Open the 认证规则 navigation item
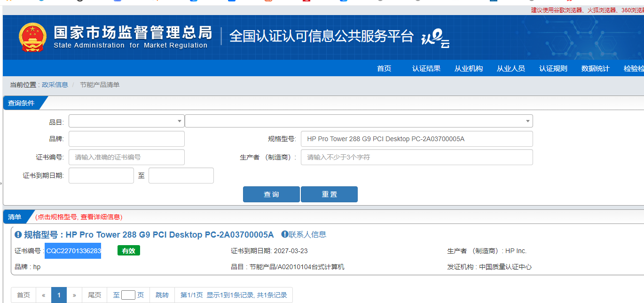644x303 pixels. tap(553, 68)
